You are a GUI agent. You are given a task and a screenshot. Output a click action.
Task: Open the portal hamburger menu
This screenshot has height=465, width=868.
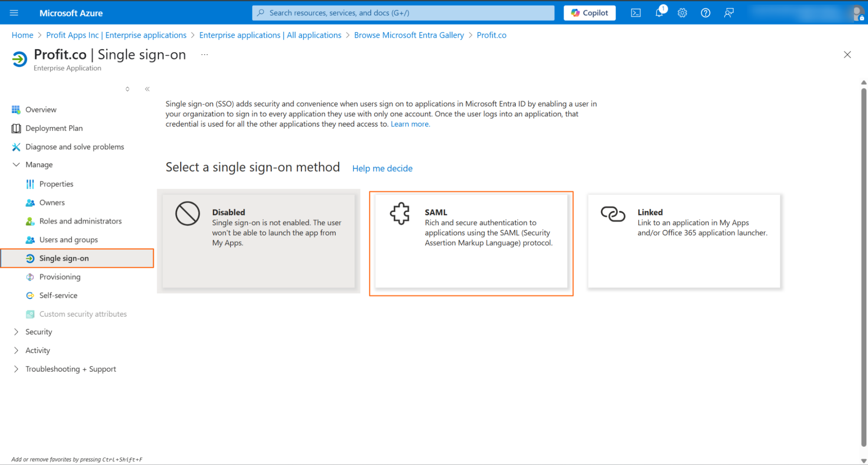(x=14, y=13)
